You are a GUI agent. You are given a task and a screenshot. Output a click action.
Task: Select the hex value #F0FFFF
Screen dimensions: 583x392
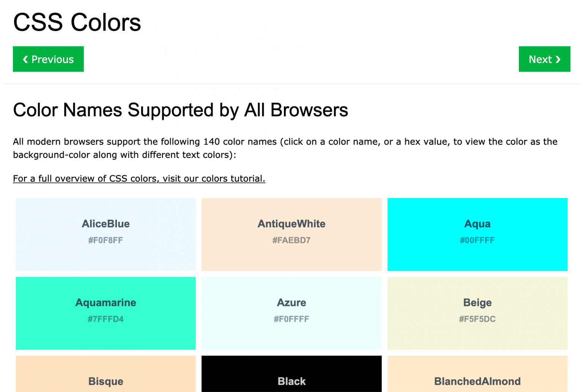[291, 319]
